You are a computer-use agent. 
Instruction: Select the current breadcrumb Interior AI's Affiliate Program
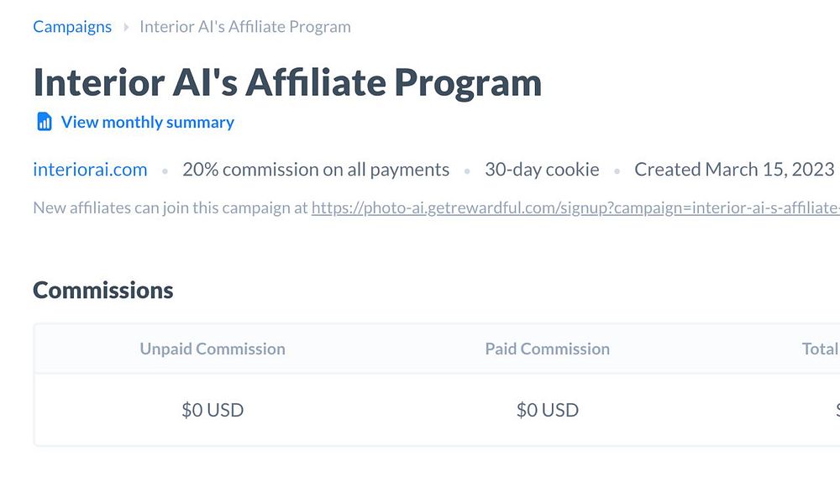point(245,27)
